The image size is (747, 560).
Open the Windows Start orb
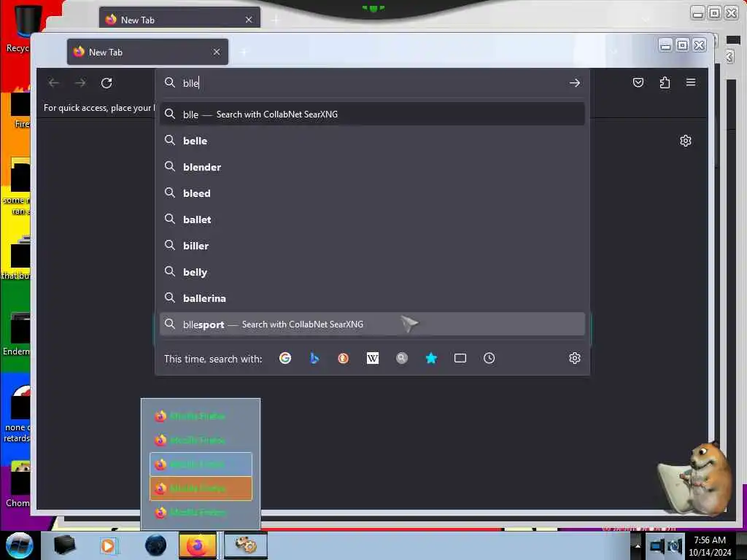pos(20,545)
